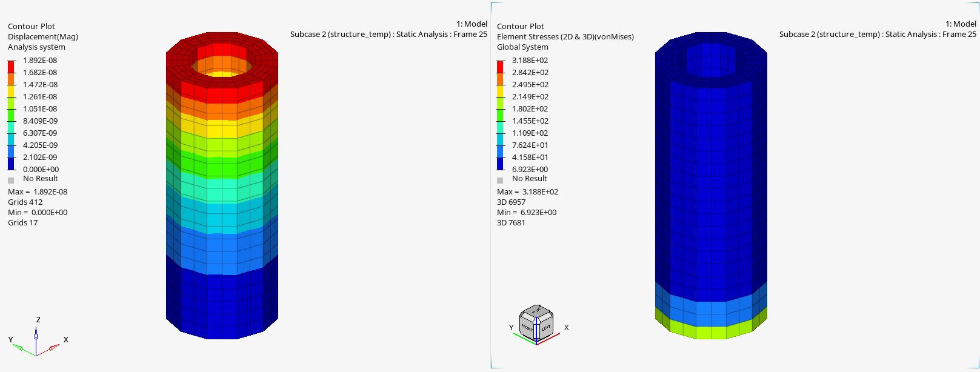Click the red X axis arrow in left triad
This screenshot has height=372, width=980.
[53, 348]
